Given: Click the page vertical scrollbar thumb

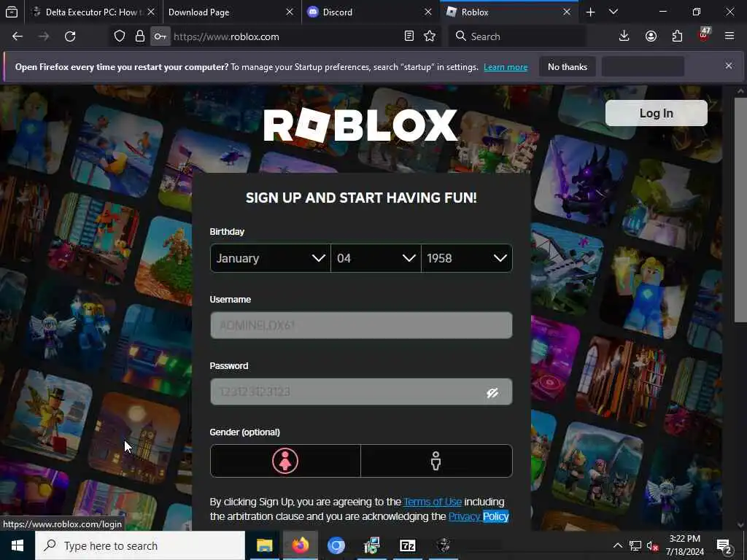Looking at the screenshot, I should point(740,209).
